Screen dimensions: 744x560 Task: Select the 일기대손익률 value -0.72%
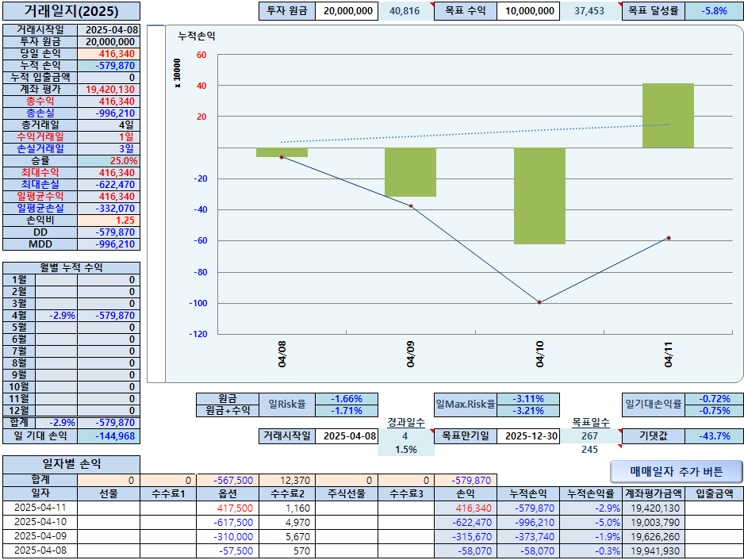coord(714,399)
